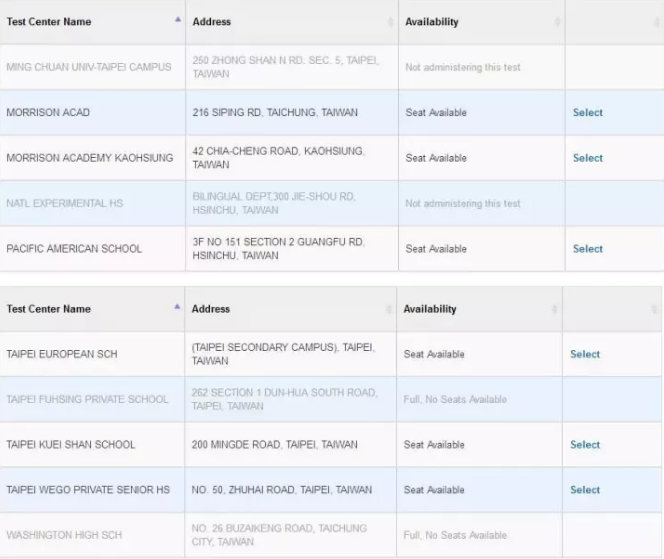Select MORRISON ACADEMY KAOHSIUNG test center
664x559 pixels.
coord(587,158)
